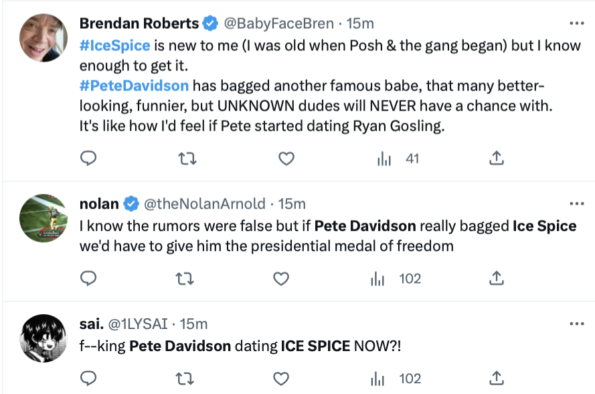The width and height of the screenshot is (595, 394).
Task: Share nolan's tweet
Action: (x=496, y=278)
